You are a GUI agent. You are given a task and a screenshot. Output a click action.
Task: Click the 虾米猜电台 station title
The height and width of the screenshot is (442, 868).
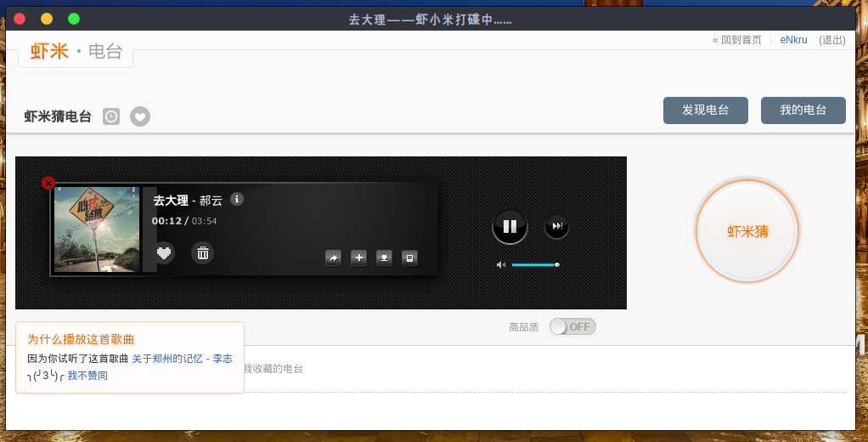point(58,116)
